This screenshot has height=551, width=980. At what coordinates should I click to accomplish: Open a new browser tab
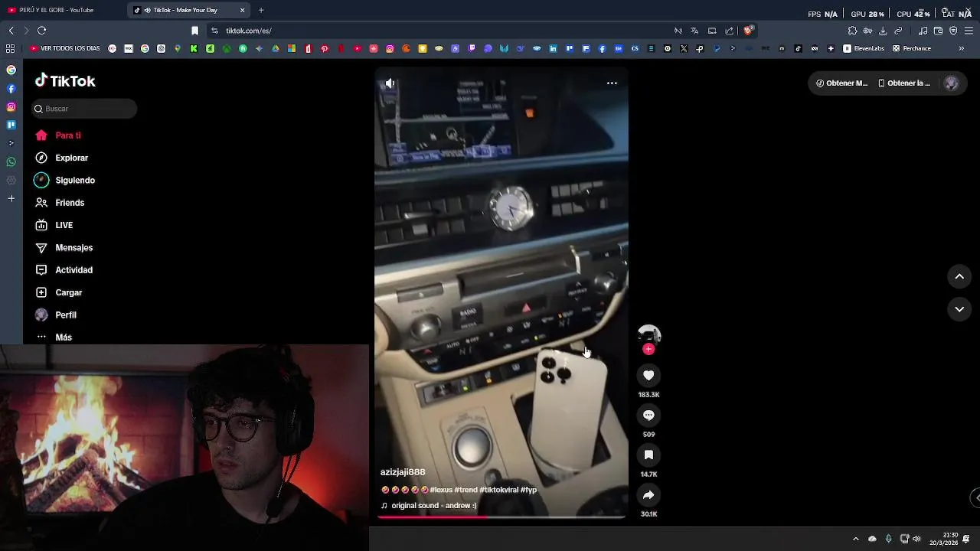(x=261, y=10)
